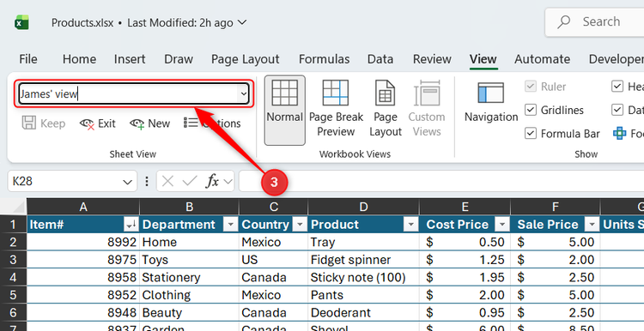The height and width of the screenshot is (331, 644).
Task: Select column D header
Action: pos(363,208)
